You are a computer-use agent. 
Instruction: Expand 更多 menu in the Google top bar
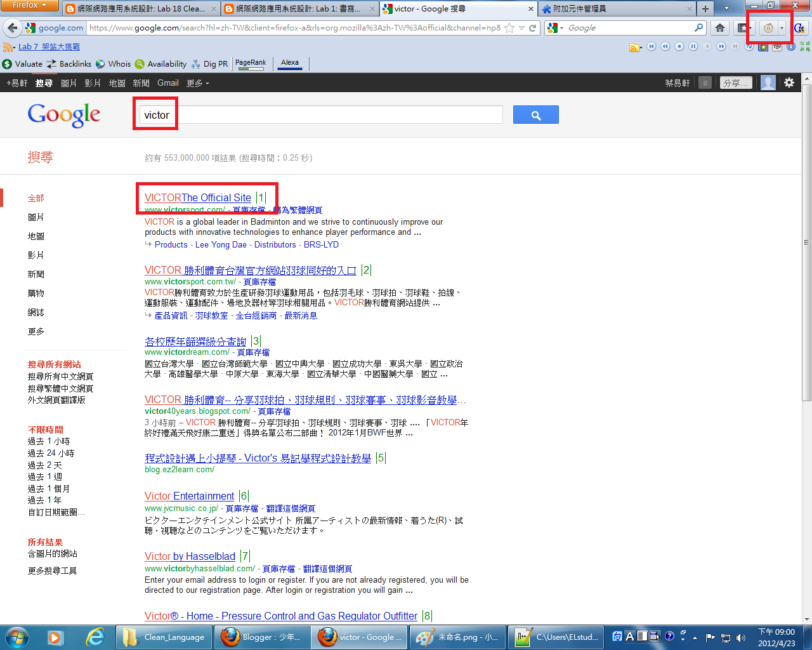(197, 83)
